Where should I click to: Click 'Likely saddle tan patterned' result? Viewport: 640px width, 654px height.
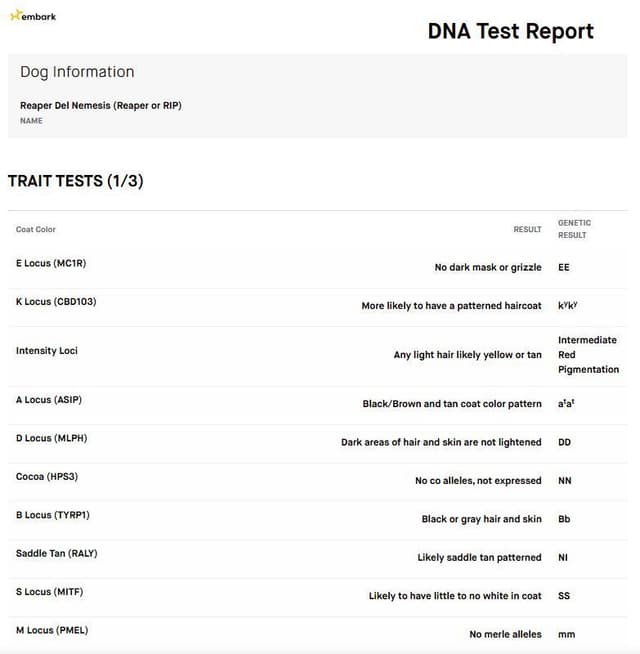pos(479,557)
